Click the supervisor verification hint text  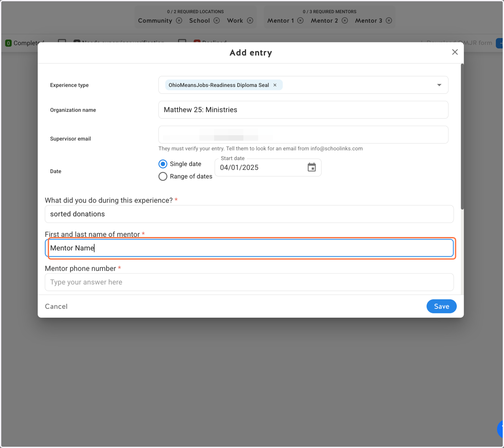(x=260, y=148)
